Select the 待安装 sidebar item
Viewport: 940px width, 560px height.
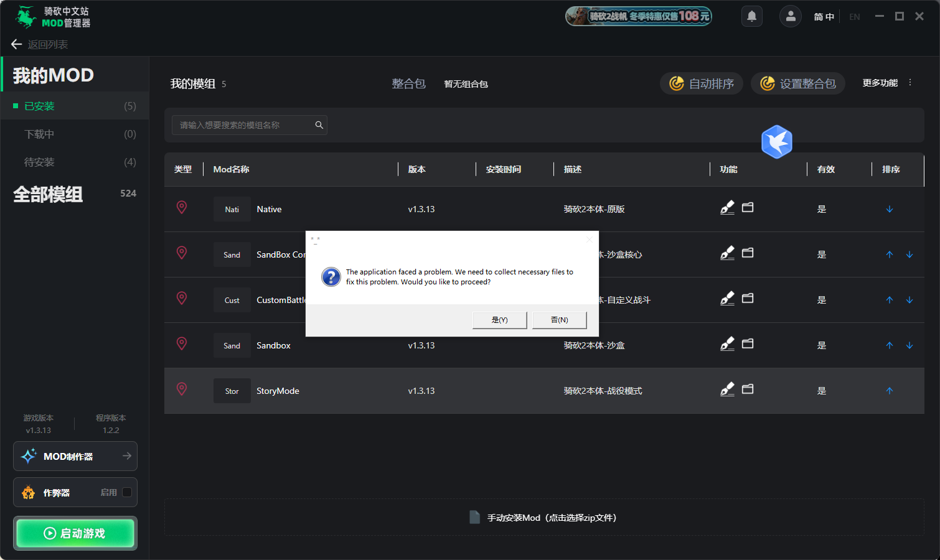(39, 162)
